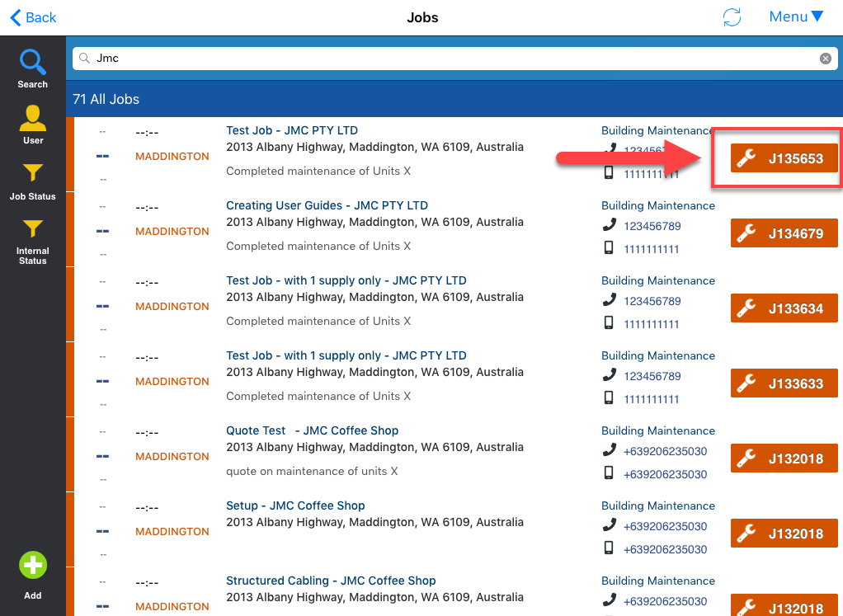Tap the green Add job icon
This screenshot has height=616, width=843.
click(x=32, y=567)
